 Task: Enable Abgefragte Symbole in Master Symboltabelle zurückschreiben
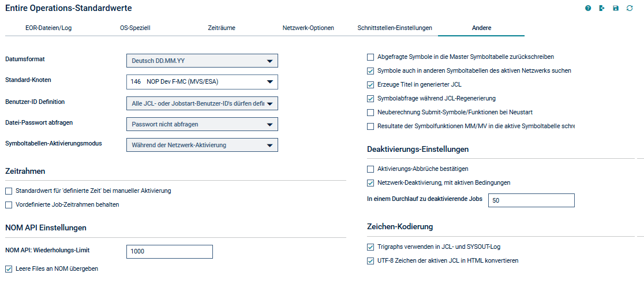click(x=370, y=57)
